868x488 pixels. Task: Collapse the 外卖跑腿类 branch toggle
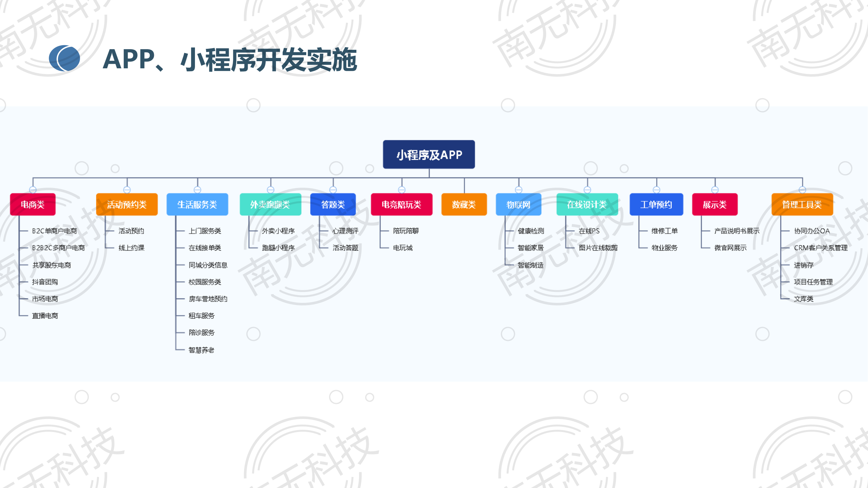(270, 190)
